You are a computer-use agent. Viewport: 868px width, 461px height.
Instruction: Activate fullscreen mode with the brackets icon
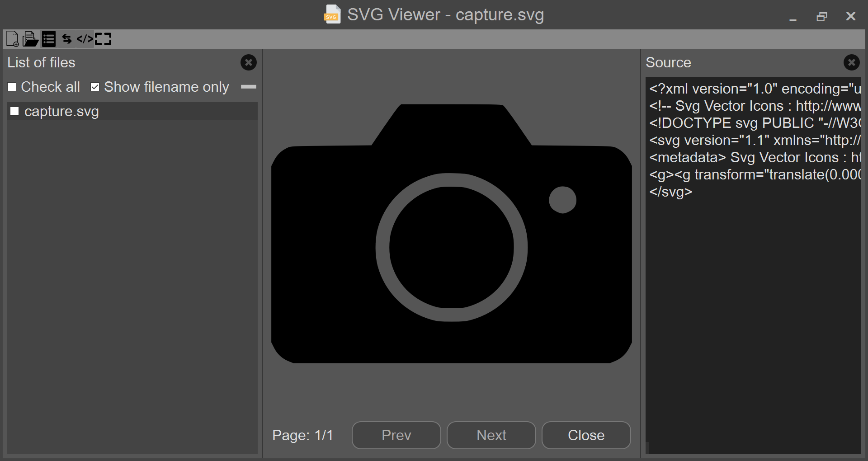103,39
